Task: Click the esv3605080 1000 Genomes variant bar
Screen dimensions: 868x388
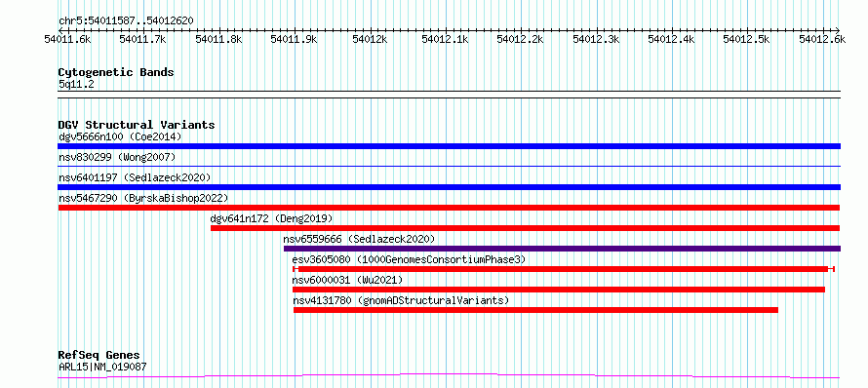Action: (x=564, y=269)
